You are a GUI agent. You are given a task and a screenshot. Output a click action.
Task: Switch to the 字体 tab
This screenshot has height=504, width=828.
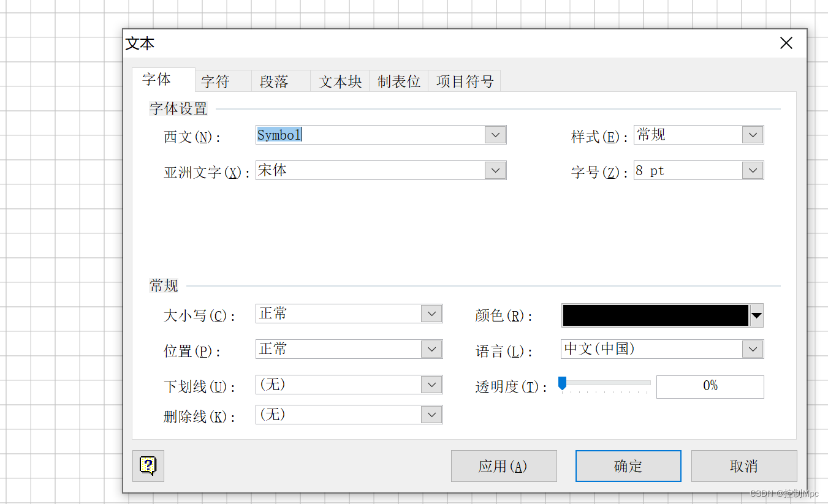coord(163,80)
